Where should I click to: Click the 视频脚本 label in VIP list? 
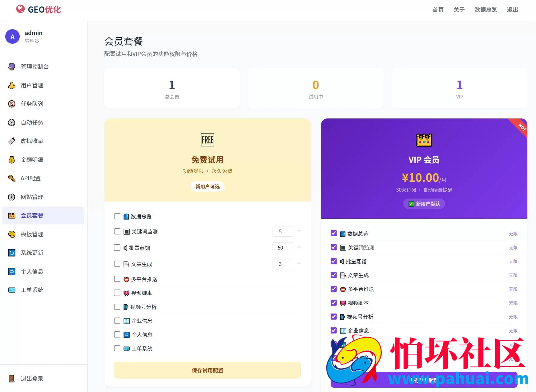click(x=358, y=303)
